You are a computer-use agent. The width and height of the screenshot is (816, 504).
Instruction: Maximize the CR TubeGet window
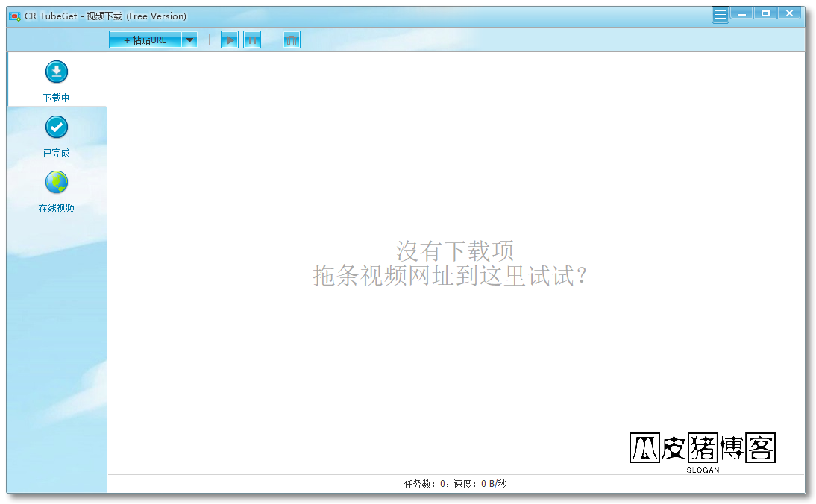[x=765, y=13]
